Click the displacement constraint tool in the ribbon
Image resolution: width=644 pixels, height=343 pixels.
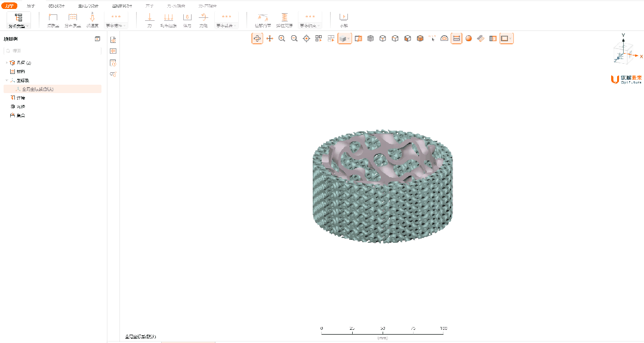click(263, 20)
